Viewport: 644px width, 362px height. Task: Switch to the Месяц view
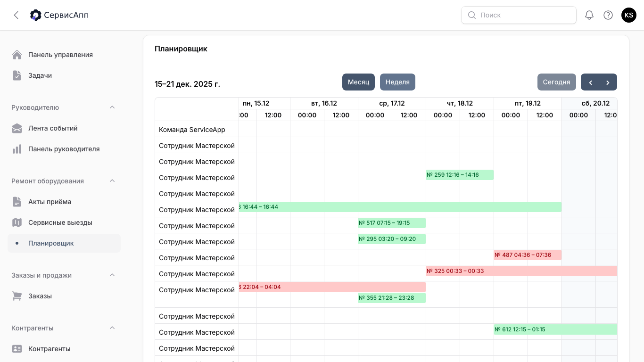[358, 82]
